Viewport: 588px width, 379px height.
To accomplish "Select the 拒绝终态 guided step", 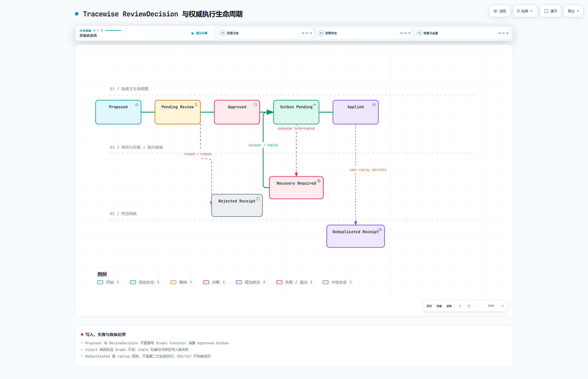I will click(x=364, y=33).
